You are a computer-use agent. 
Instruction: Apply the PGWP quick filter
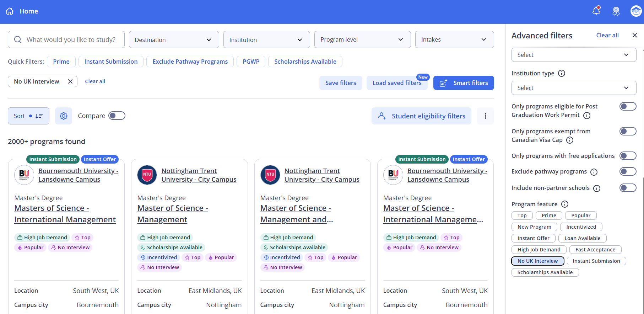point(251,62)
